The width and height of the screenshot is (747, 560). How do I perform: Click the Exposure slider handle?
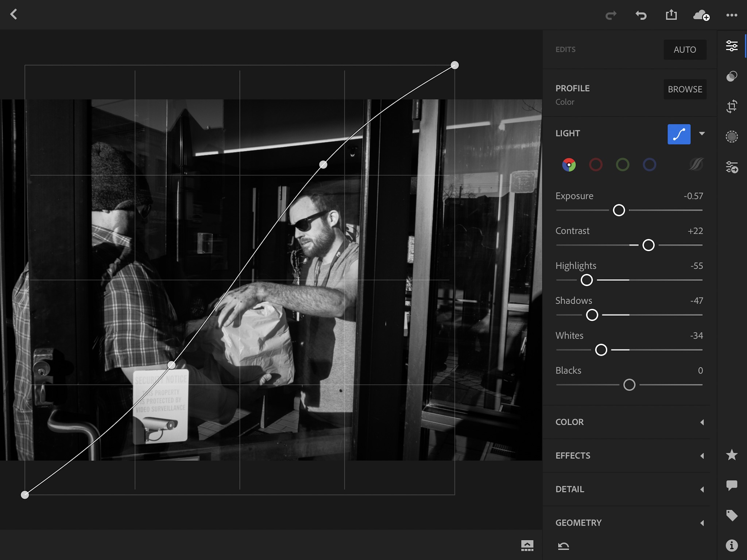tap(619, 210)
